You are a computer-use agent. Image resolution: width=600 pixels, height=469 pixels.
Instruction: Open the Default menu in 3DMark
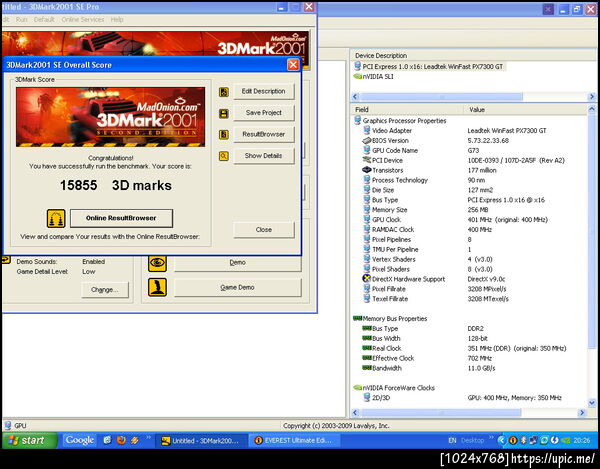click(44, 20)
